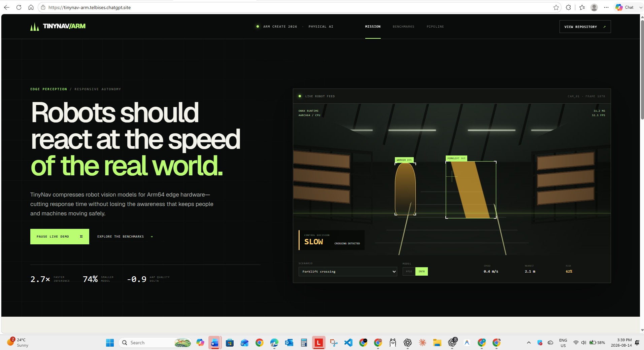Screen dimensions: 644x350
Task: Open Microsoft Word from the taskbar
Action: pyautogui.click(x=215, y=343)
